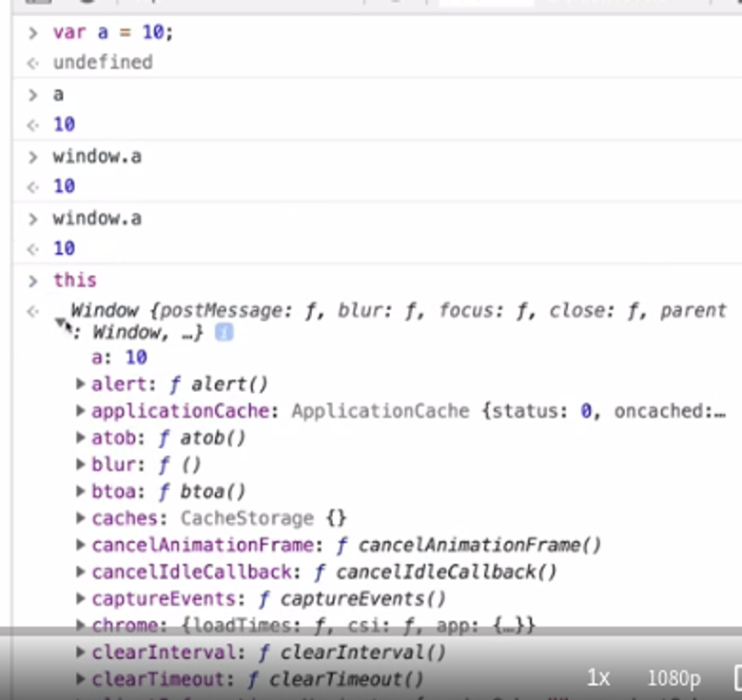Expand the clearTimeout entry
Screen dimensions: 742x700
click(x=81, y=680)
